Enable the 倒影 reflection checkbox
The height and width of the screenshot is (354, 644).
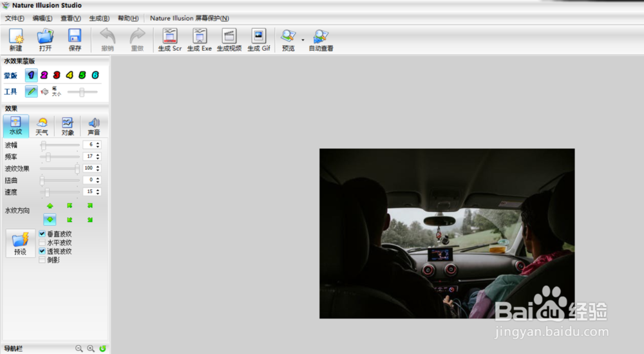42,260
